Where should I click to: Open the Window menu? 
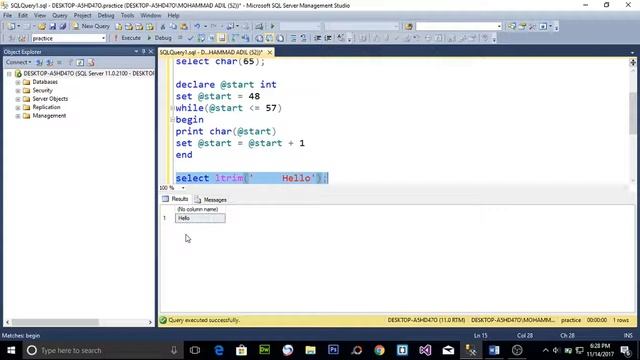pyautogui.click(x=151, y=16)
